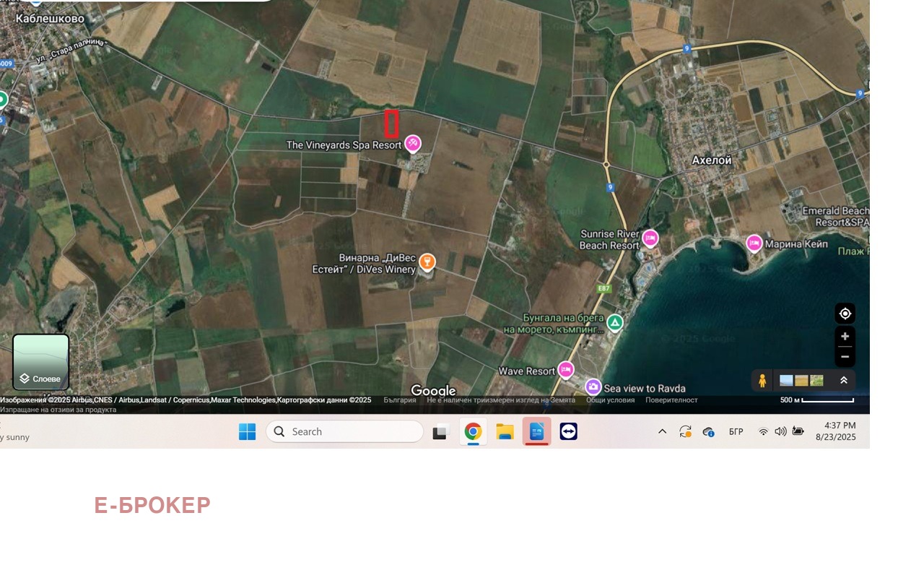Switch to Chrome on the taskbar

[473, 431]
